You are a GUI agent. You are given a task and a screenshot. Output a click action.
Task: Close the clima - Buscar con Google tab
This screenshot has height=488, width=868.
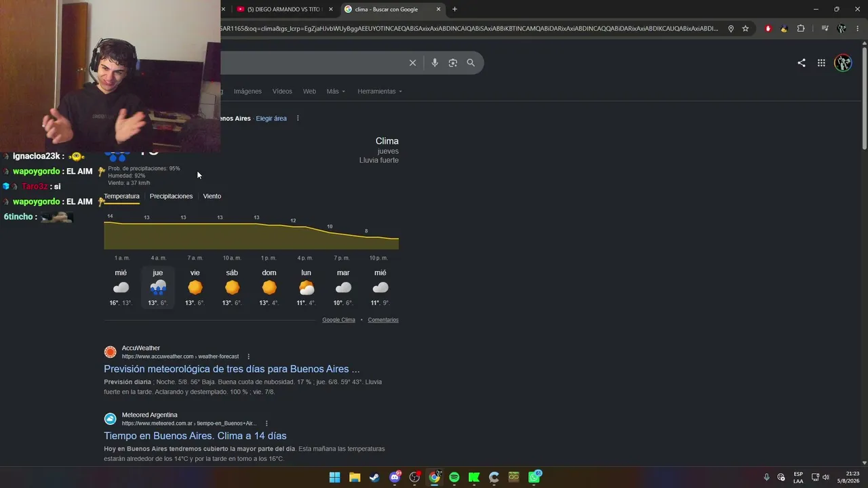click(x=439, y=9)
